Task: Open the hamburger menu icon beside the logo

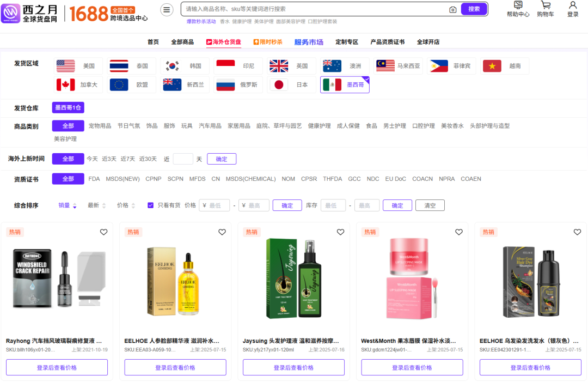Action: pos(167,9)
